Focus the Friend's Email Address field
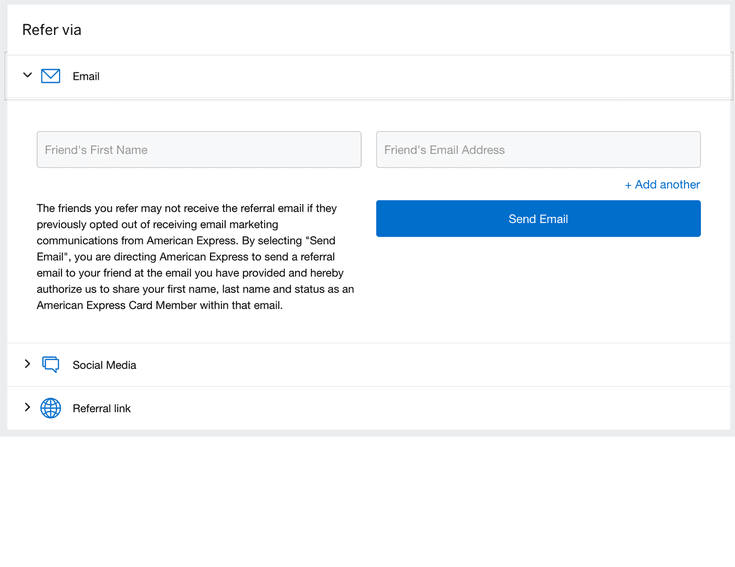The image size is (735, 567). 538,150
